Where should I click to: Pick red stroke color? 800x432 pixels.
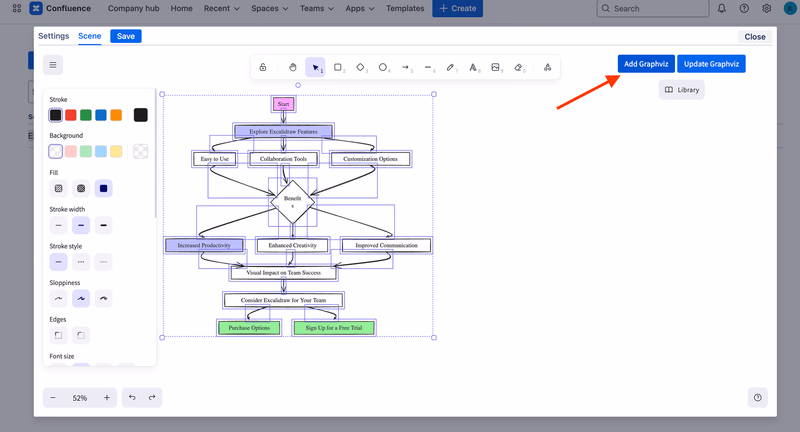(x=71, y=115)
